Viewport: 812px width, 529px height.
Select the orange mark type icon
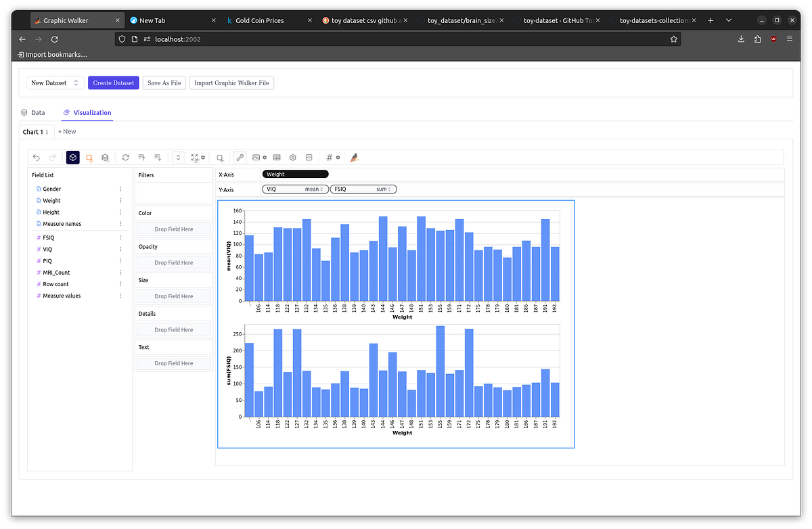89,158
